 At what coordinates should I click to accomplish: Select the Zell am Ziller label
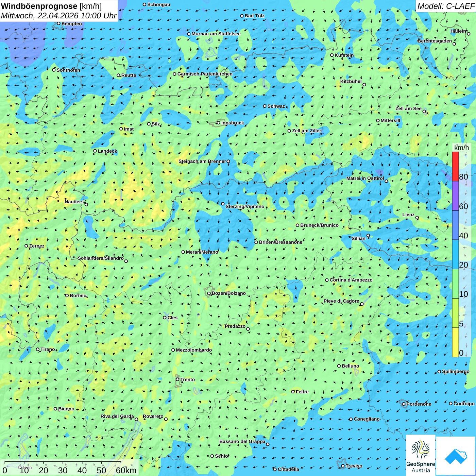pyautogui.click(x=307, y=131)
